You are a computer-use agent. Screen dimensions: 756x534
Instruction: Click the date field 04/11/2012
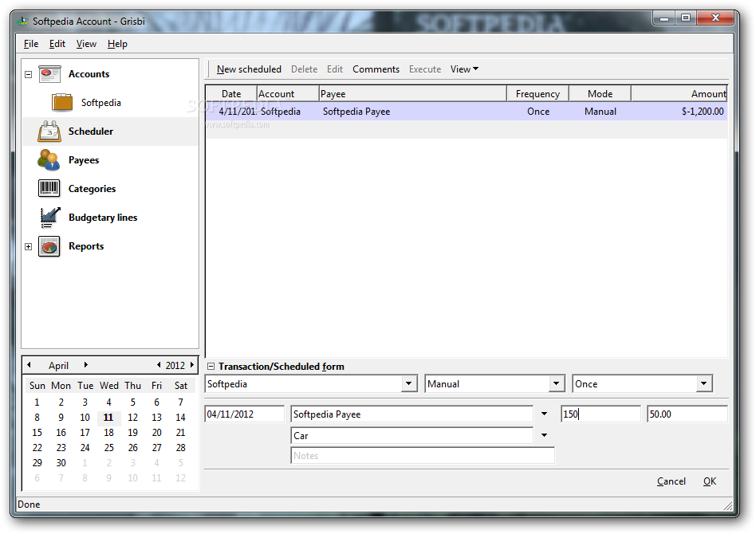pos(245,414)
